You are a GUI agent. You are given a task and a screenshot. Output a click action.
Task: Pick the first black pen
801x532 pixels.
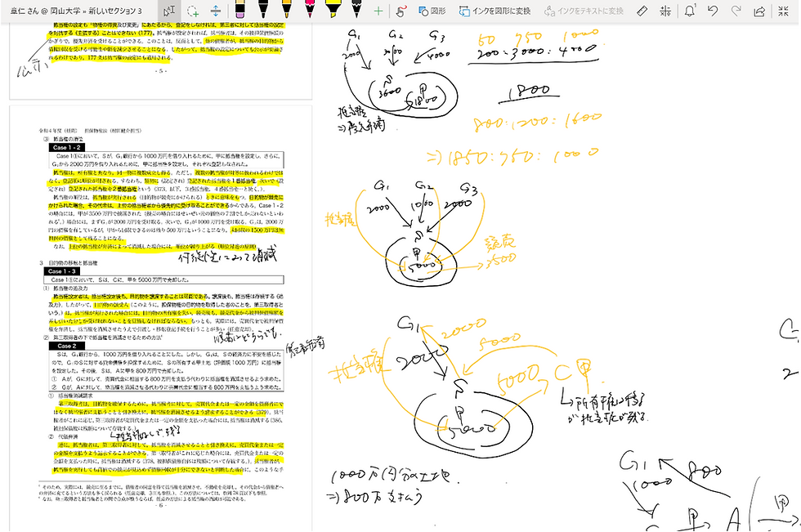263,10
